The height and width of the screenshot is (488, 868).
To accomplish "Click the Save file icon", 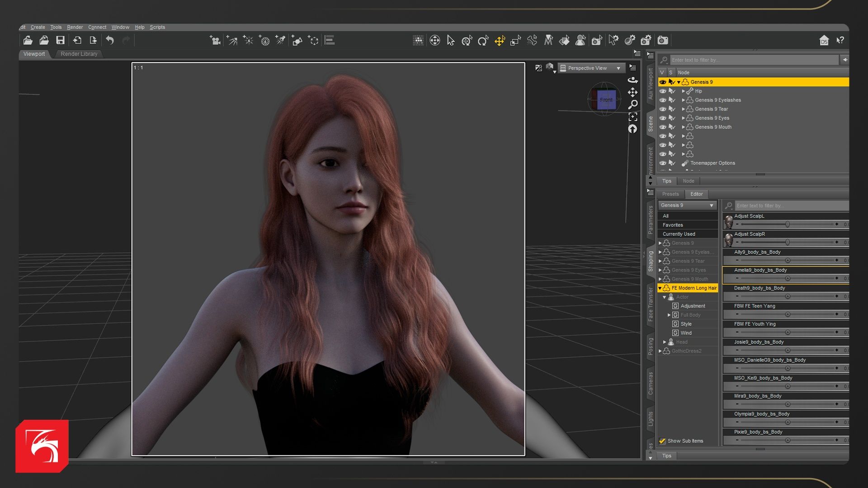I will coord(60,40).
